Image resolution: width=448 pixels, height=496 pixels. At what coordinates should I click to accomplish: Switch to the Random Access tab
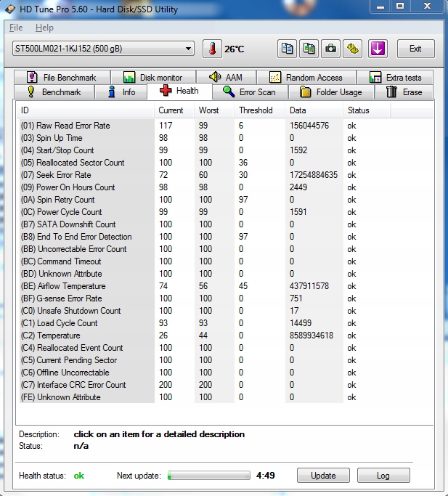306,77
